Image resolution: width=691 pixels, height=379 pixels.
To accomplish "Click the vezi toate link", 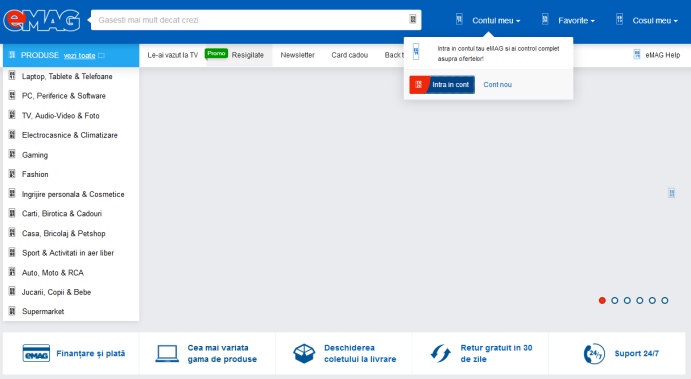I will pos(79,56).
